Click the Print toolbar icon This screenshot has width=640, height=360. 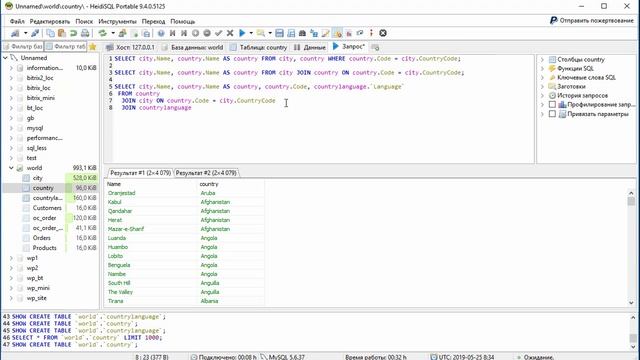click(x=85, y=33)
